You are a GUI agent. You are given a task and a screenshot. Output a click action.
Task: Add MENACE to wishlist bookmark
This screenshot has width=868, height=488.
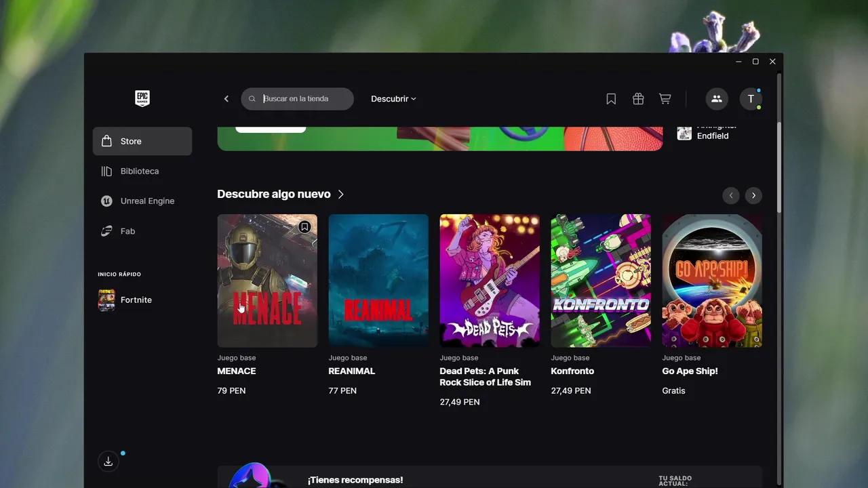click(x=304, y=227)
